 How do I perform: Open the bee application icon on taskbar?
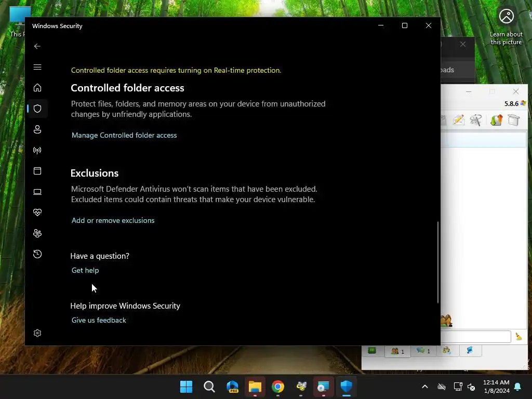click(301, 387)
